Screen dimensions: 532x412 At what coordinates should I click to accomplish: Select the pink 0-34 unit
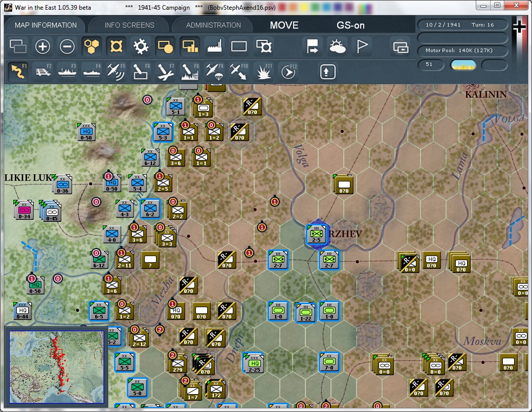pos(24,210)
